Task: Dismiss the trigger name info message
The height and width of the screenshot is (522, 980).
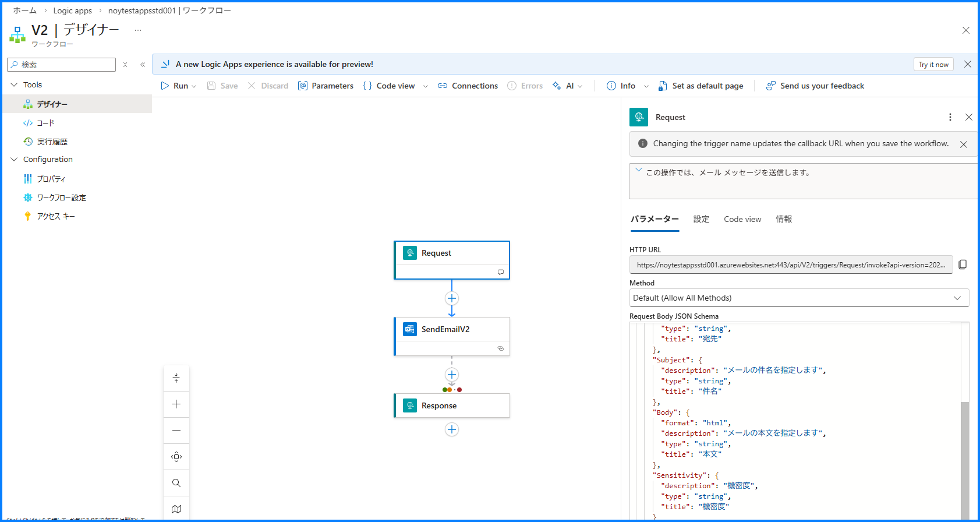Action: (x=964, y=144)
